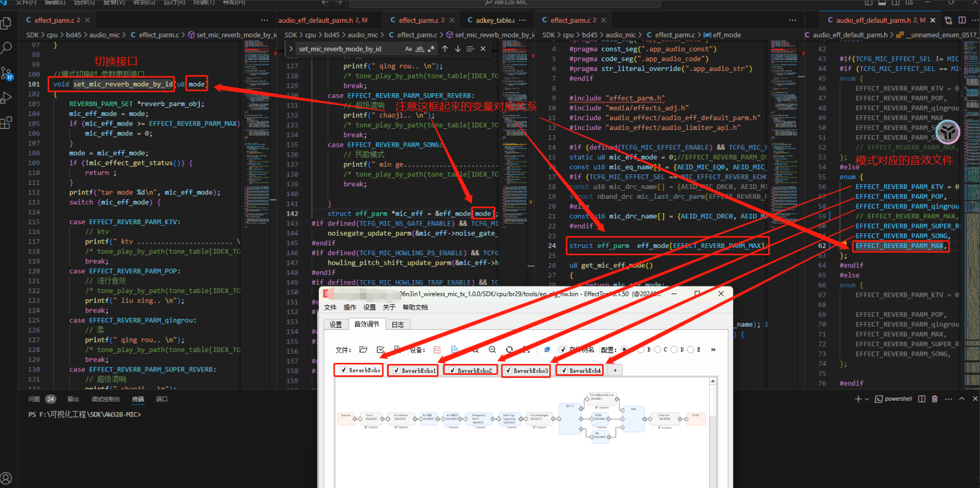The image size is (980, 488).
Task: Toggle the ReverbEcho checkbox
Action: click(x=344, y=370)
